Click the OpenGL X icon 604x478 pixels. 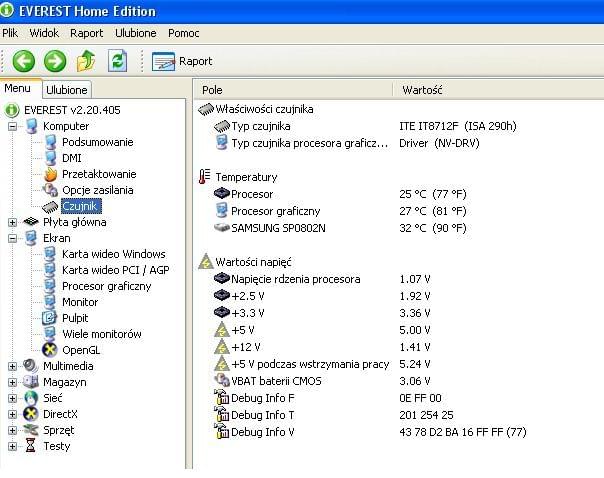(x=50, y=350)
